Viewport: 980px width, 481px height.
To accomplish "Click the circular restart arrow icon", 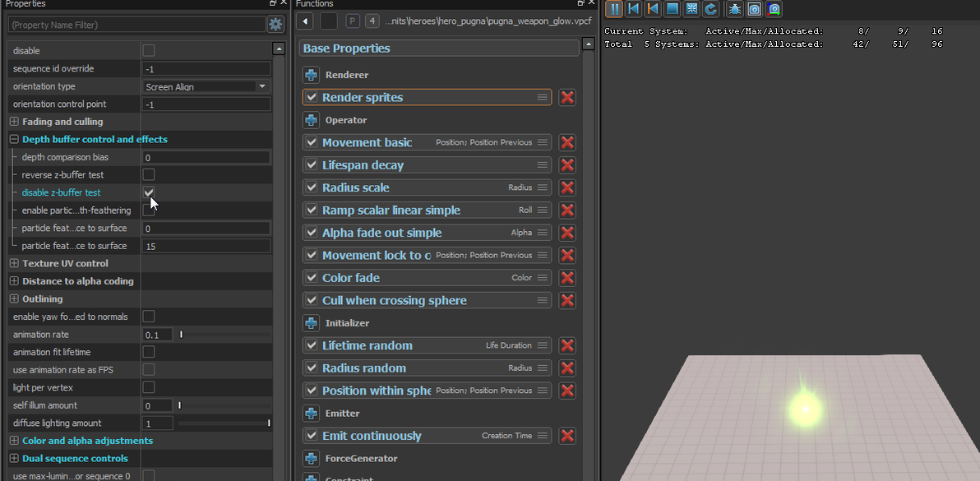I will coord(710,9).
